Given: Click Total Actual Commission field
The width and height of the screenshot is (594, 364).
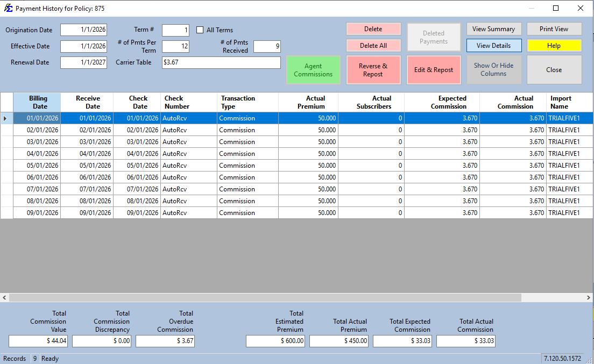Looking at the screenshot, I should coord(466,341).
